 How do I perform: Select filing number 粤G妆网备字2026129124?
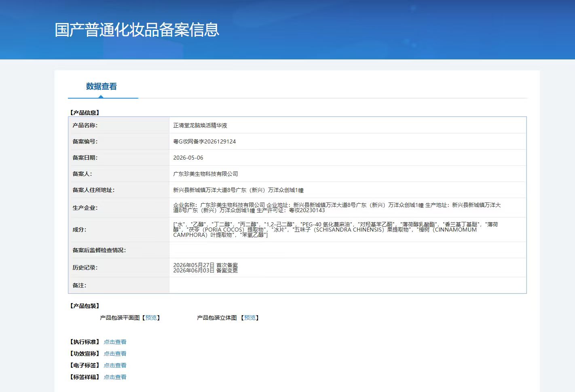pos(205,141)
